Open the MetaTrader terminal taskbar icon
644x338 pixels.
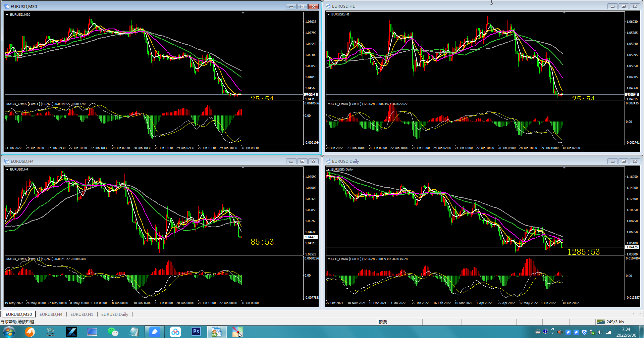(216, 332)
